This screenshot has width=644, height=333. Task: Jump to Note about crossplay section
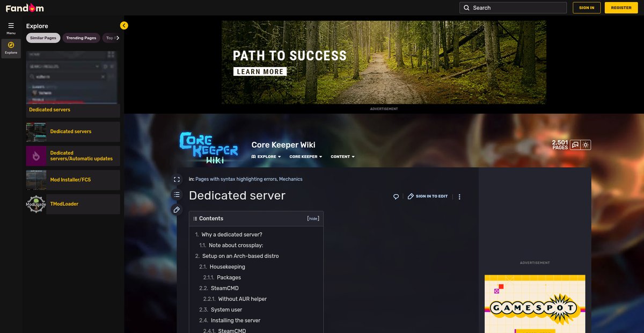[236, 245]
